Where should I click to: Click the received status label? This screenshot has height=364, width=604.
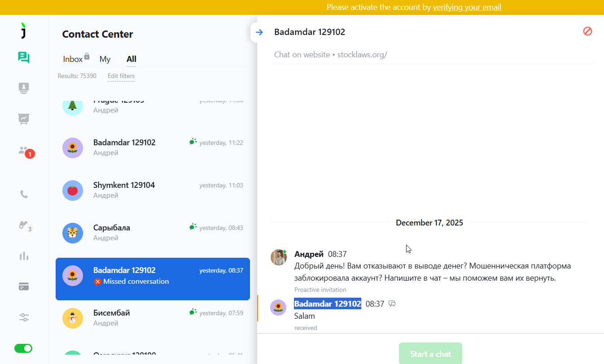tap(306, 328)
